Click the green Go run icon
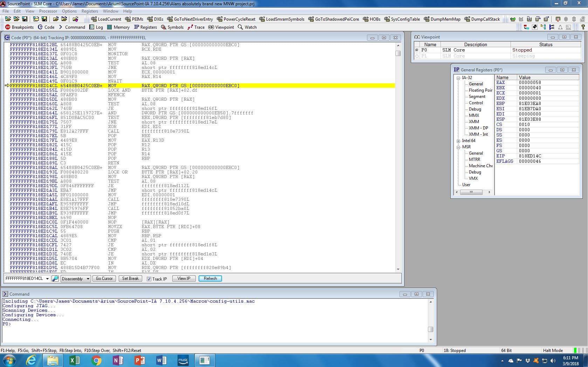Image resolution: width=588 pixels, height=367 pixels. pyautogui.click(x=513, y=19)
